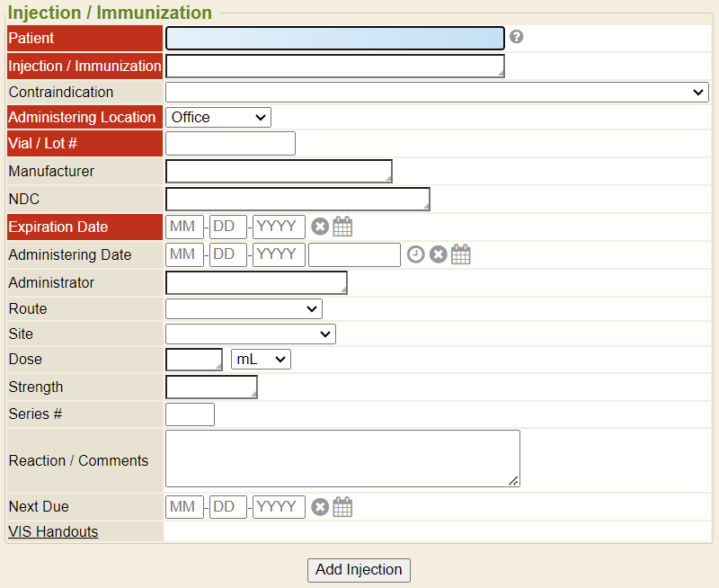Focus the Vial / Lot # field
Viewport: 719px width, 588px height.
point(230,143)
